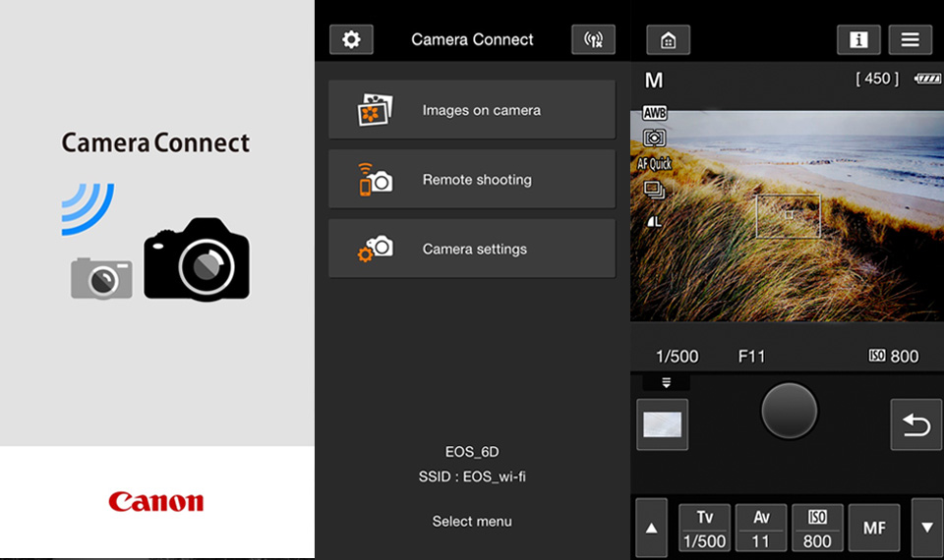The image size is (944, 560).
Task: Collapse the panel with the down arrow
Action: [926, 529]
